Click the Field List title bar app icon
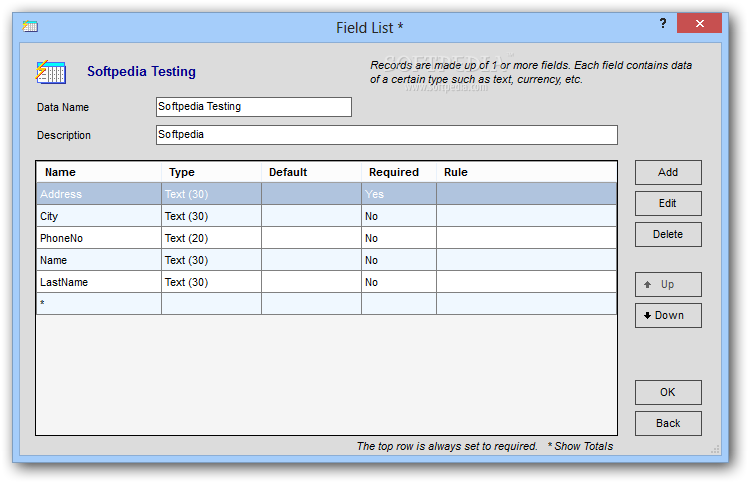 [30, 26]
